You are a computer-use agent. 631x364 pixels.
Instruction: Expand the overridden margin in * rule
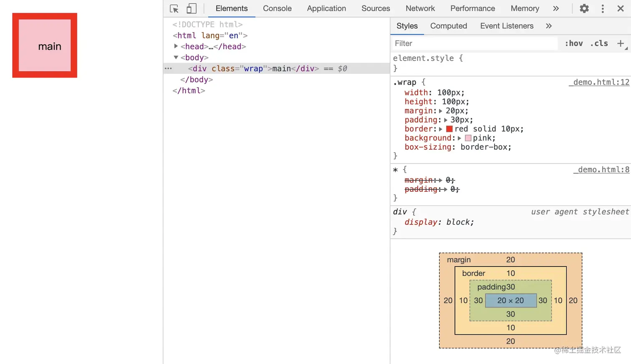[x=440, y=180]
